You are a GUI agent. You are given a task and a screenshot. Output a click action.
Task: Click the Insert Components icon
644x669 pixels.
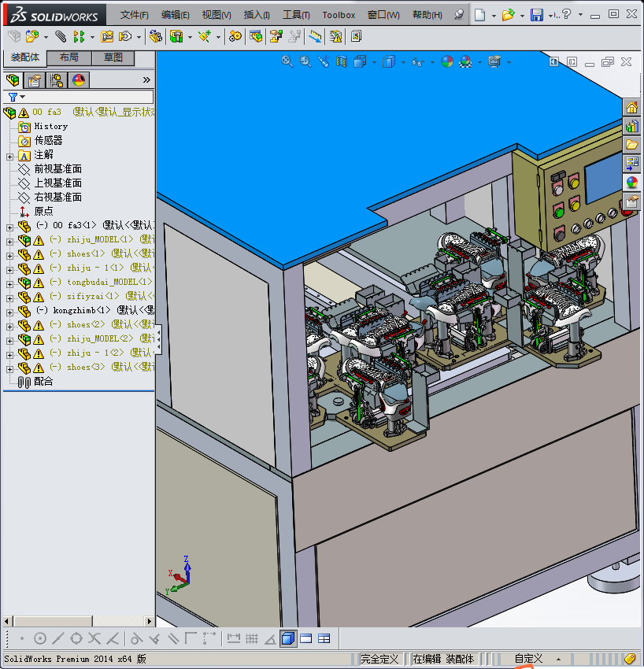coord(32,37)
